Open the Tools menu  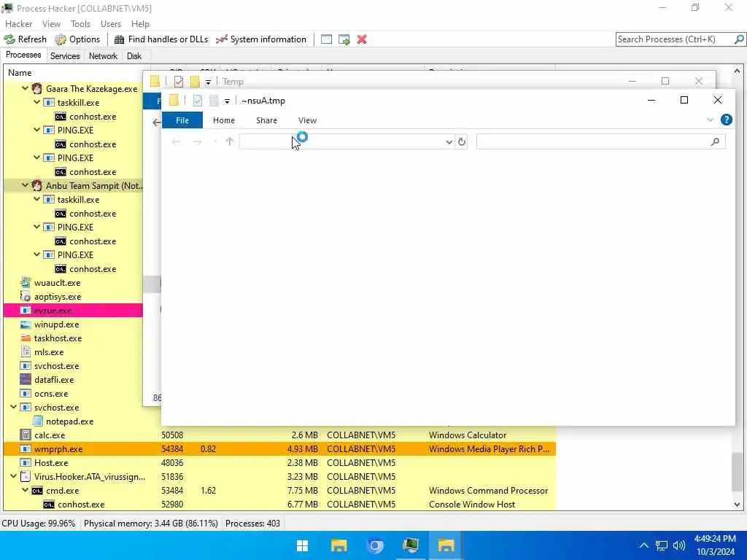tap(80, 24)
